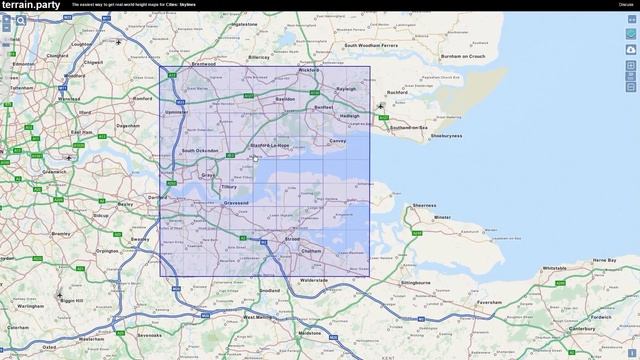
Task: Click the top toolbar toggle icon on right
Action: pos(631,19)
